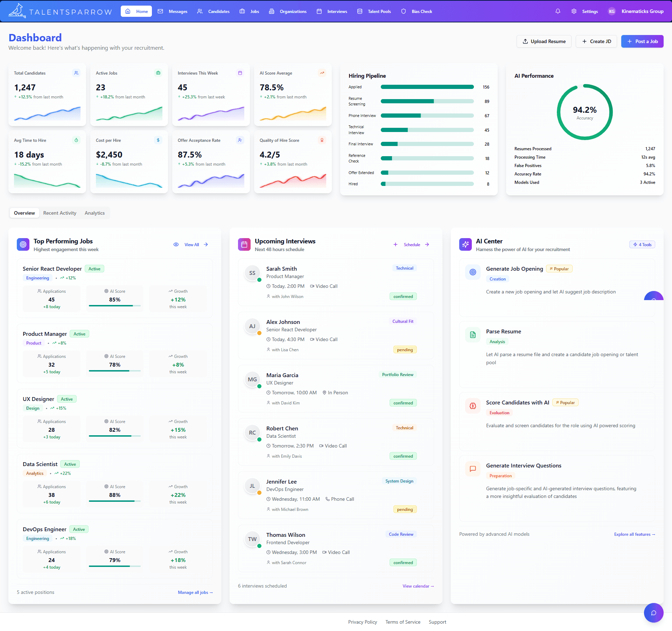Switch to the Analytics tab

94,213
